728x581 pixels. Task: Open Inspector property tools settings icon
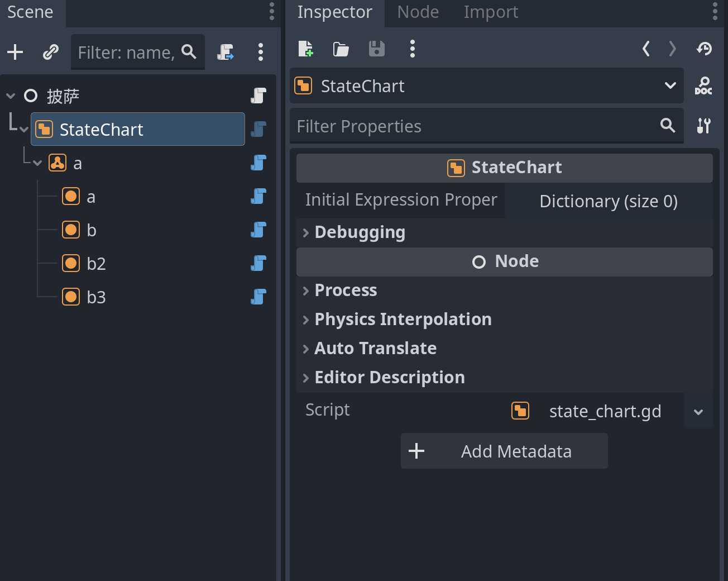(x=703, y=126)
